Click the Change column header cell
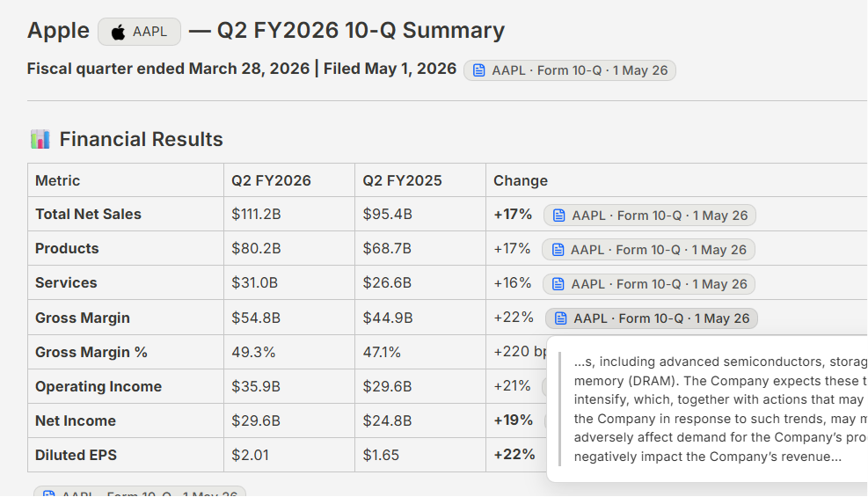Image resolution: width=868 pixels, height=497 pixels. pos(676,180)
